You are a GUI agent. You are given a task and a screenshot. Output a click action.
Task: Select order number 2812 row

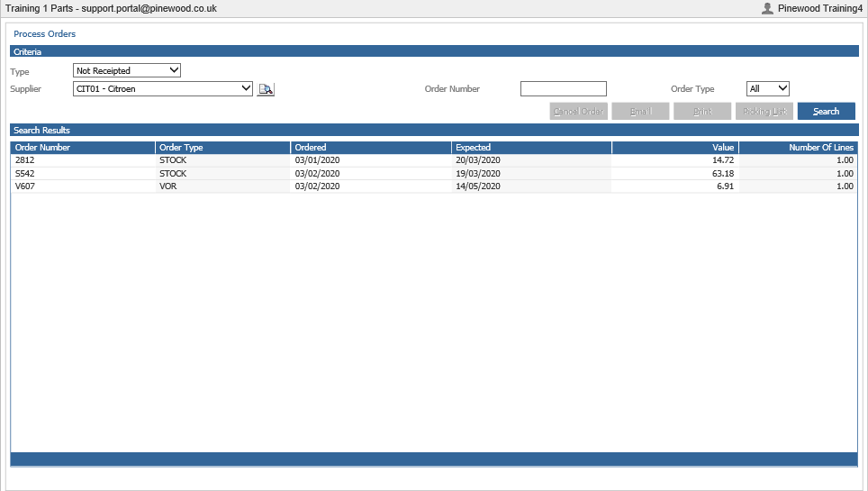tap(434, 160)
